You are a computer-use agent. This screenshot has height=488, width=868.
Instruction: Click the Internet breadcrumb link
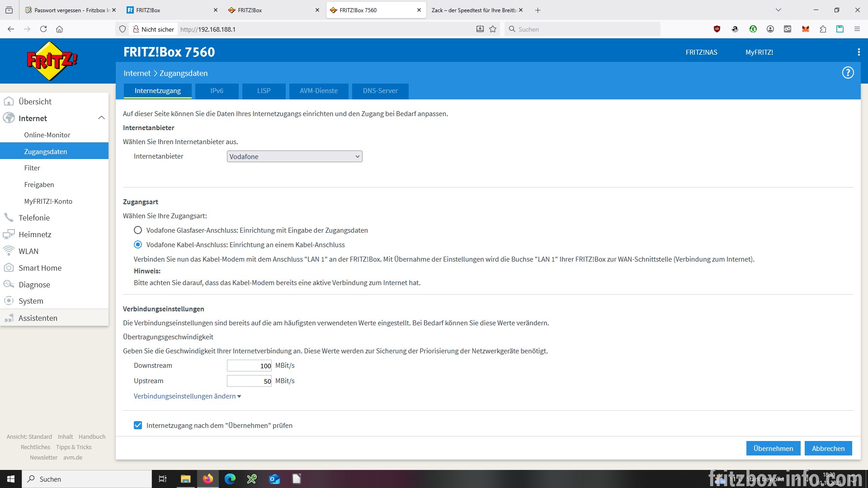(137, 73)
